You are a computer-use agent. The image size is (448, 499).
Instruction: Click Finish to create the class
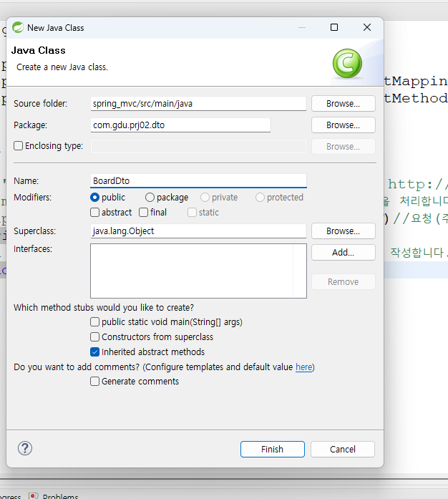tap(273, 450)
